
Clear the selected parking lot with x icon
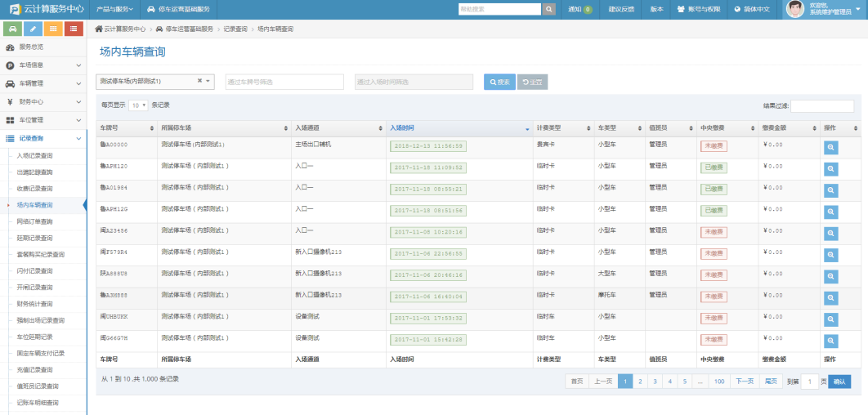[199, 81]
